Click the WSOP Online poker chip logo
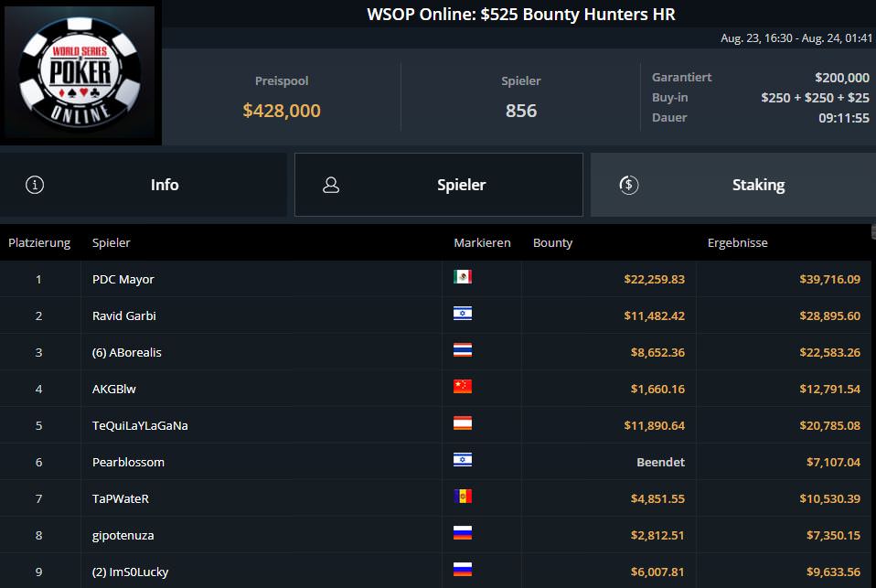 tap(80, 72)
